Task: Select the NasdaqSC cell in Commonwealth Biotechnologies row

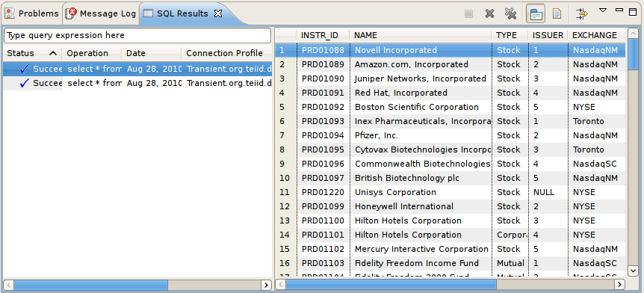Action: (596, 164)
